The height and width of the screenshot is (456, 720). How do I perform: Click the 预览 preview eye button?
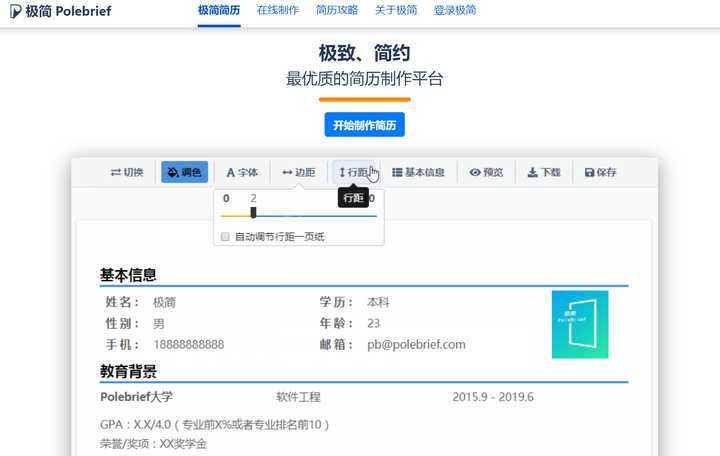click(x=486, y=172)
